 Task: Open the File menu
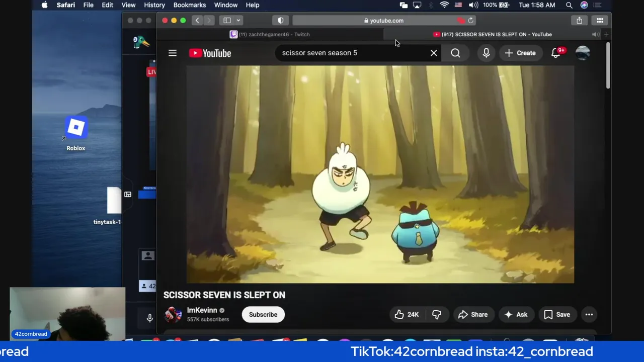(x=88, y=5)
